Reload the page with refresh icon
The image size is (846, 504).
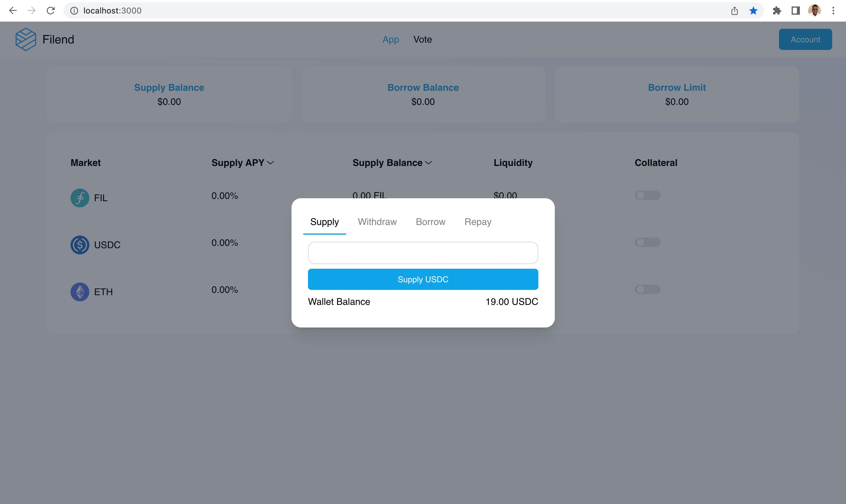point(51,11)
